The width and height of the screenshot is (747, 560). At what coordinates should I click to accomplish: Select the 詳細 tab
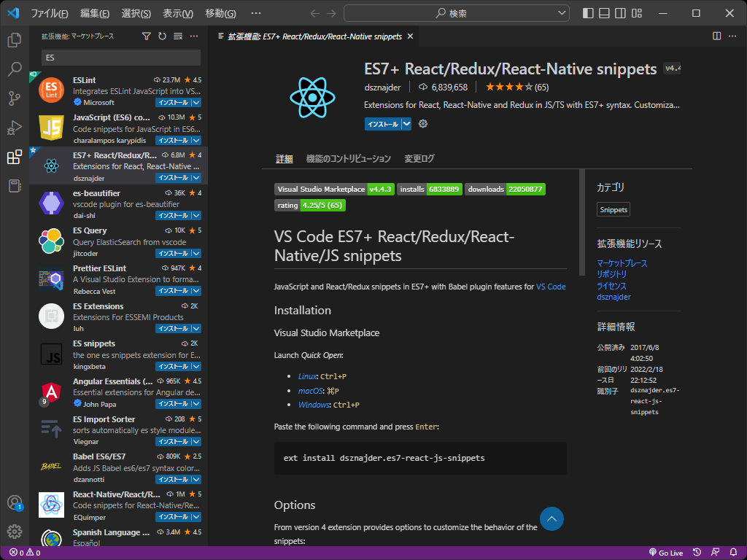coord(285,158)
